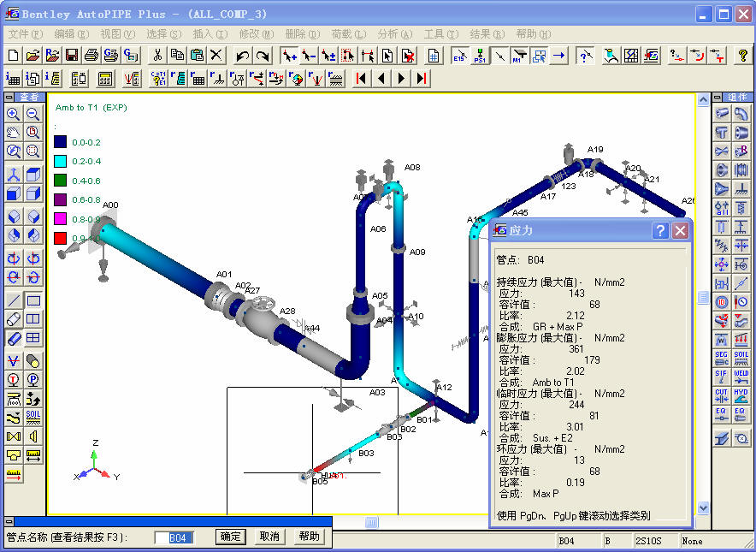This screenshot has height=552, width=756.
Task: Click the blue right arrow toolbar icon
Action: pyautogui.click(x=558, y=56)
